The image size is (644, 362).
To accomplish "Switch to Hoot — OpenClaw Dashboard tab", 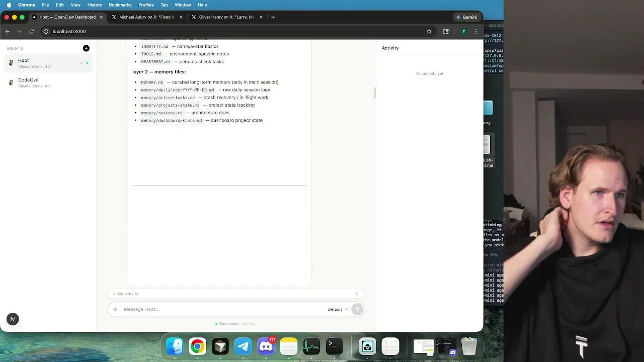I will [67, 17].
